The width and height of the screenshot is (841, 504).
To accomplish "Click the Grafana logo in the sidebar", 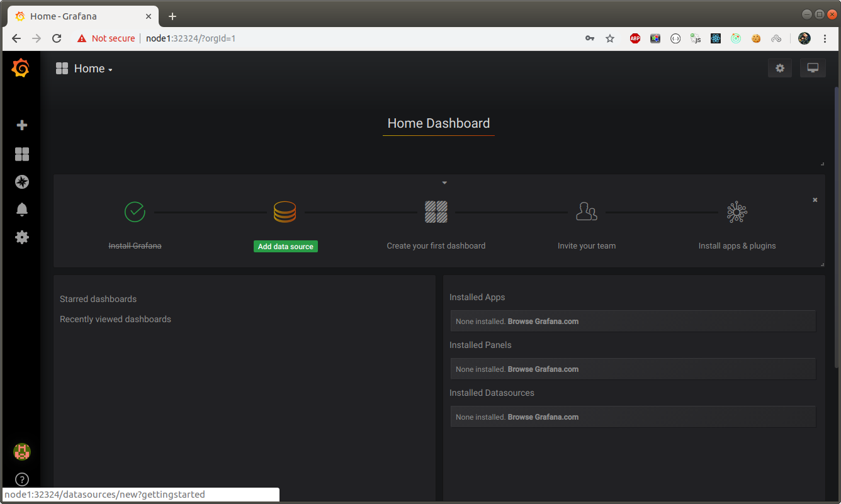I will point(21,68).
